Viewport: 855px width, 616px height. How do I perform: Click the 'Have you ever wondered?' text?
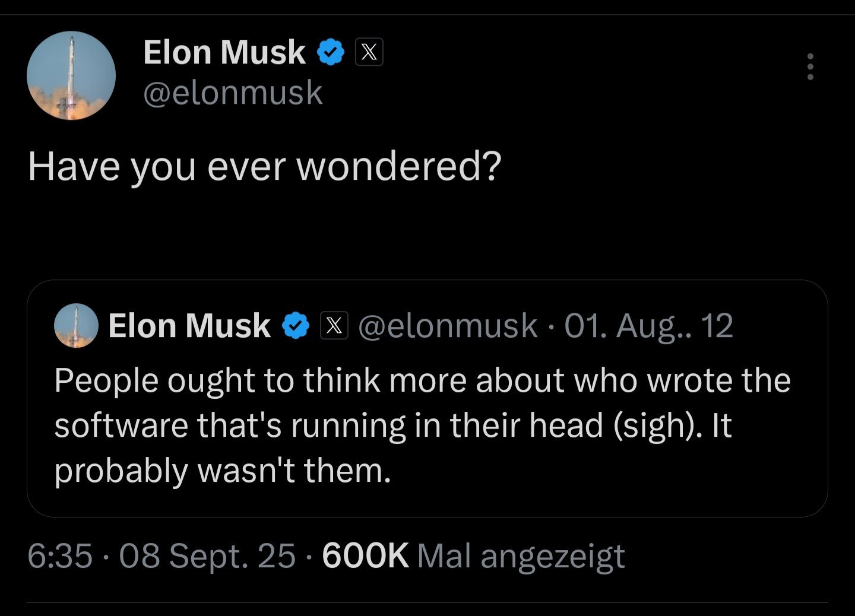264,166
